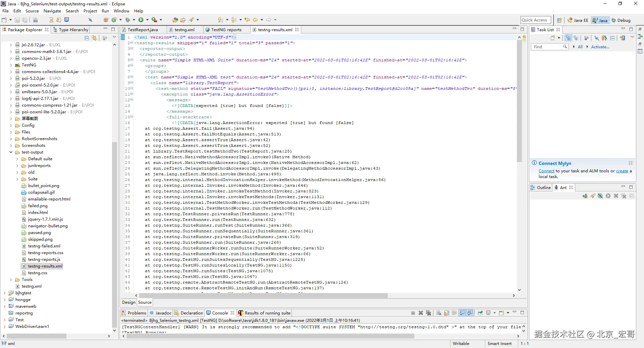Navigate back with the yellow arrow
The image size is (644, 348).
pyautogui.click(x=255, y=20)
